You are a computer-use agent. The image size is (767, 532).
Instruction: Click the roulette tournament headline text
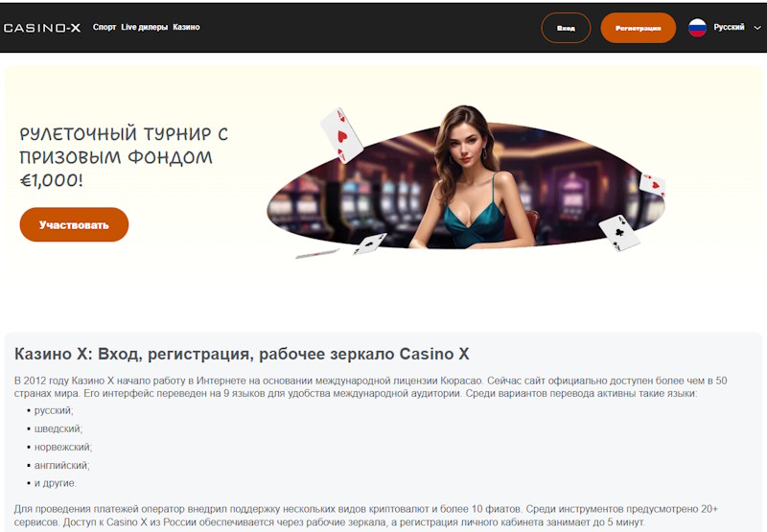(124, 156)
